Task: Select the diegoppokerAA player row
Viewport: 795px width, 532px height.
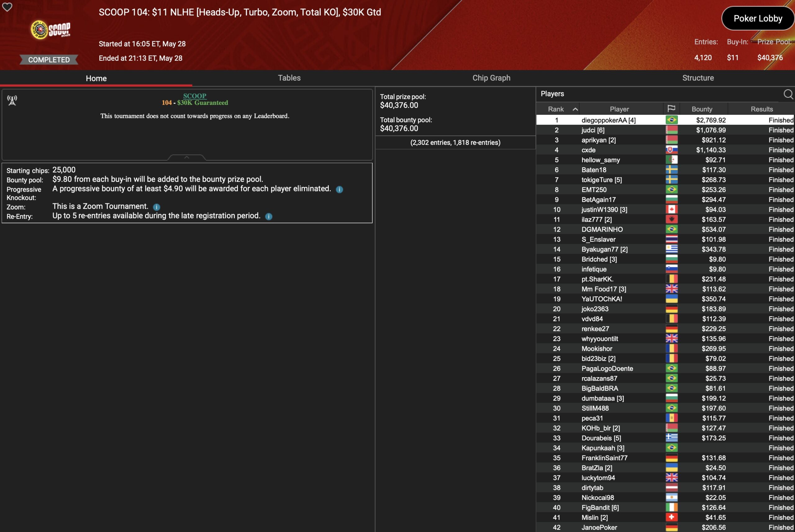Action: pos(608,120)
